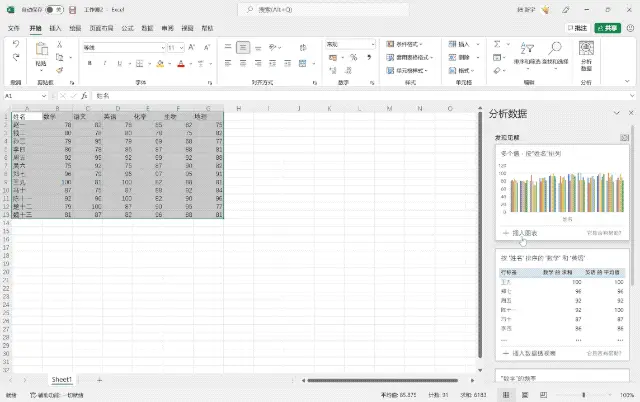Viewport: 640px width, 402px height.
Task: Click the search box in title bar
Action: coord(324,10)
